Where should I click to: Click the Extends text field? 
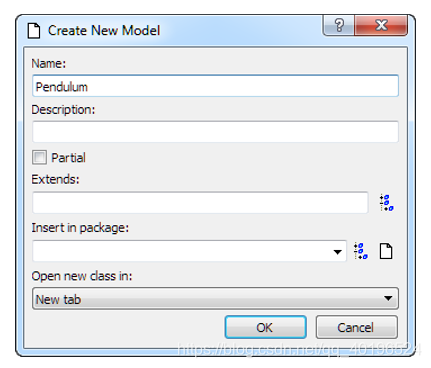[x=200, y=202]
